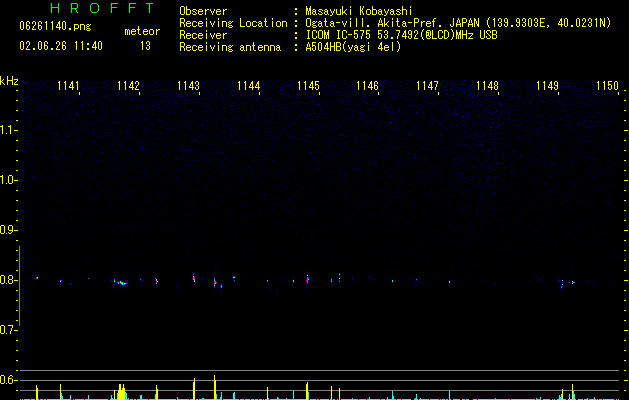This screenshot has height=400, width=629.
Task: Click the meteor label
Action: point(142,31)
